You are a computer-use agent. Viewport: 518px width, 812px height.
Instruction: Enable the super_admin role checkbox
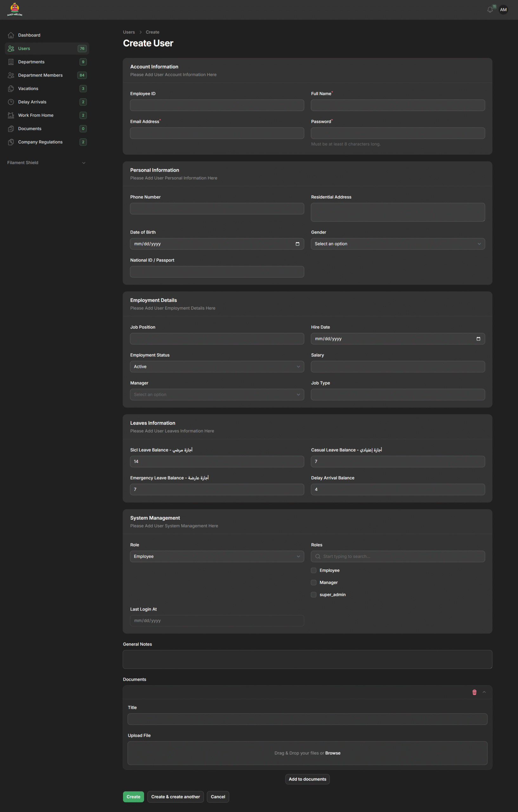point(314,594)
